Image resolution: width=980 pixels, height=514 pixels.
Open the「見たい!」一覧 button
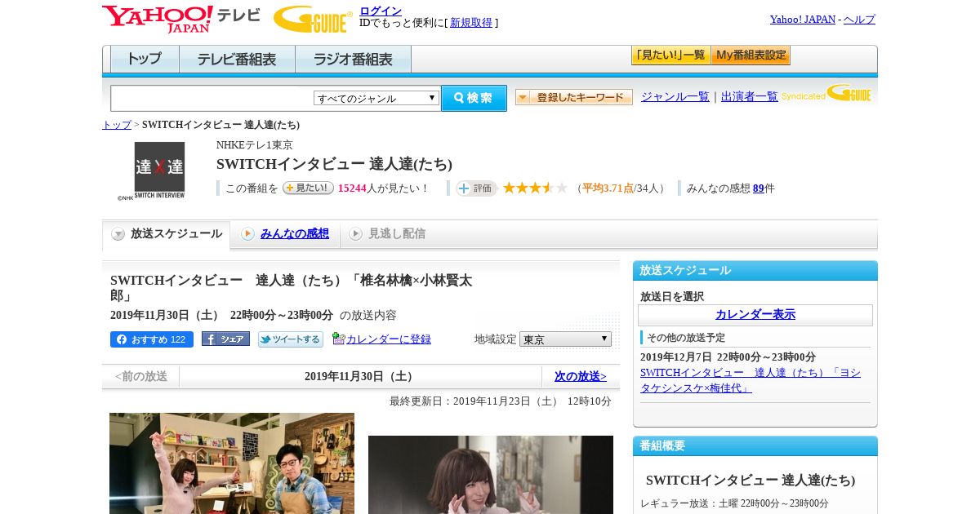coord(670,55)
